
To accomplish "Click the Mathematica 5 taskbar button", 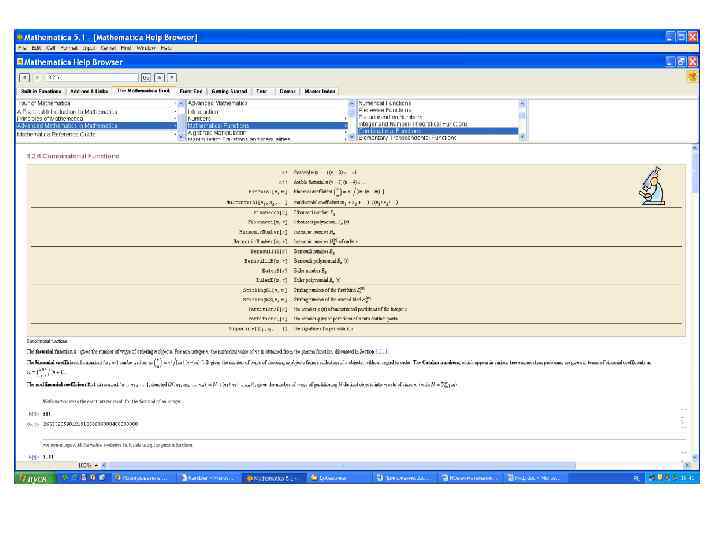I will (274, 478).
